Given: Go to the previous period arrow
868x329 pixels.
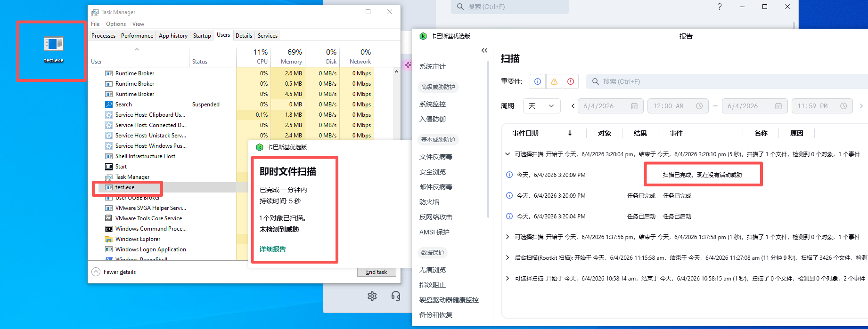Looking at the screenshot, I should (x=573, y=106).
